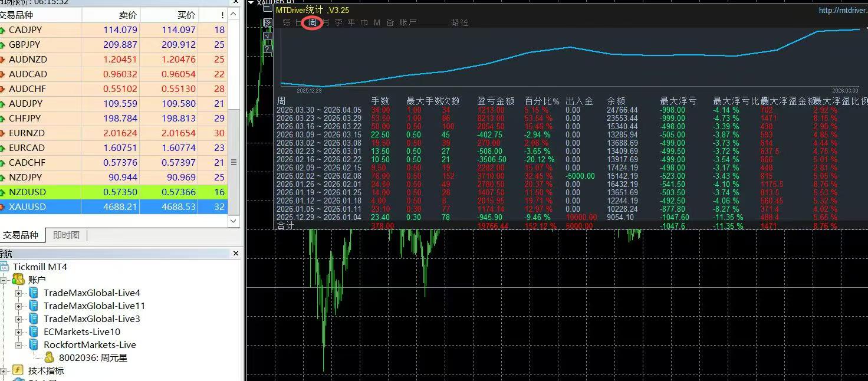Viewport: 868px width, 381px height.
Task: Expand the TradeMaxGlobal-Live11 node
Action: pyautogui.click(x=18, y=306)
